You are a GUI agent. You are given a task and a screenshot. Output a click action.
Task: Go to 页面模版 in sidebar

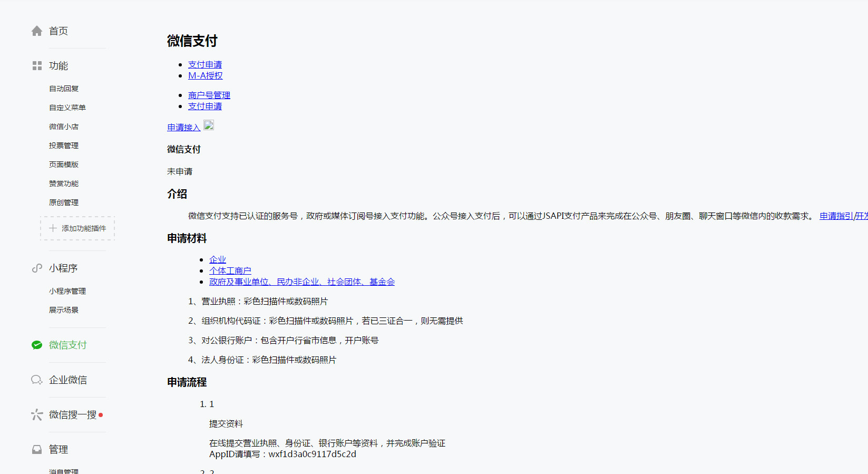[64, 165]
